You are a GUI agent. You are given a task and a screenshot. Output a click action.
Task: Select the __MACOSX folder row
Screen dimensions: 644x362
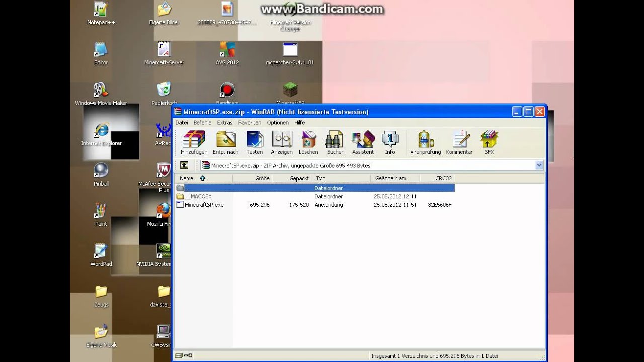315,196
